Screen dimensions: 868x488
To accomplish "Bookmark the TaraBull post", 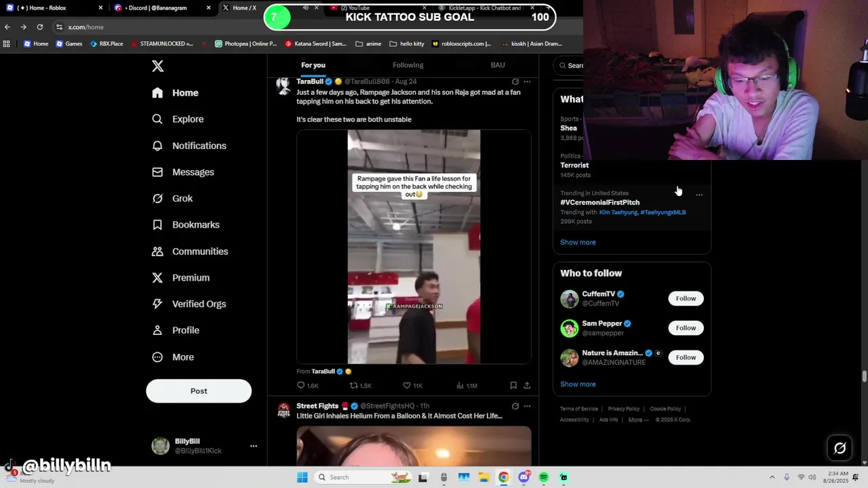I will click(x=513, y=386).
